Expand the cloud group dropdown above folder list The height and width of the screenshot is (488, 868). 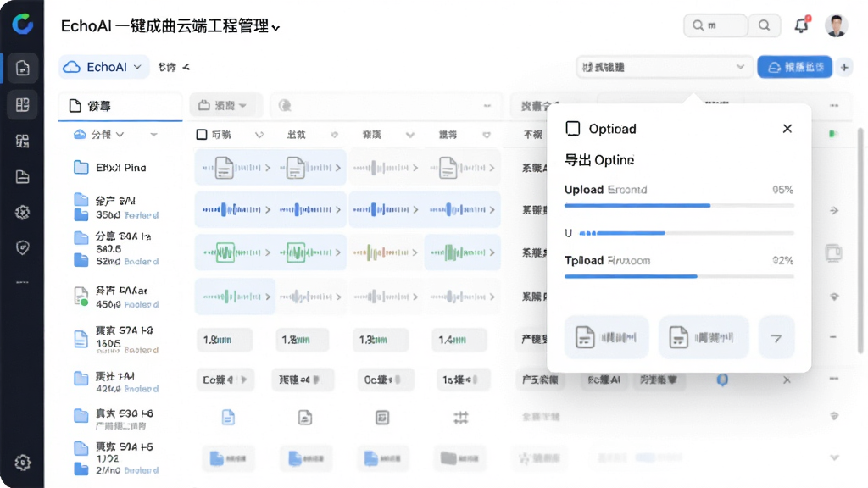[98, 135]
